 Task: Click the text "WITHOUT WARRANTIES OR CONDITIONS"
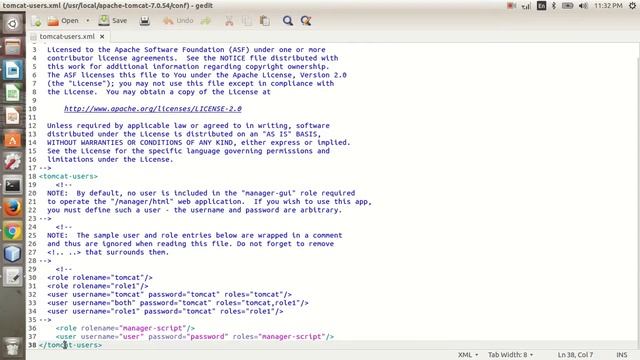point(116,142)
